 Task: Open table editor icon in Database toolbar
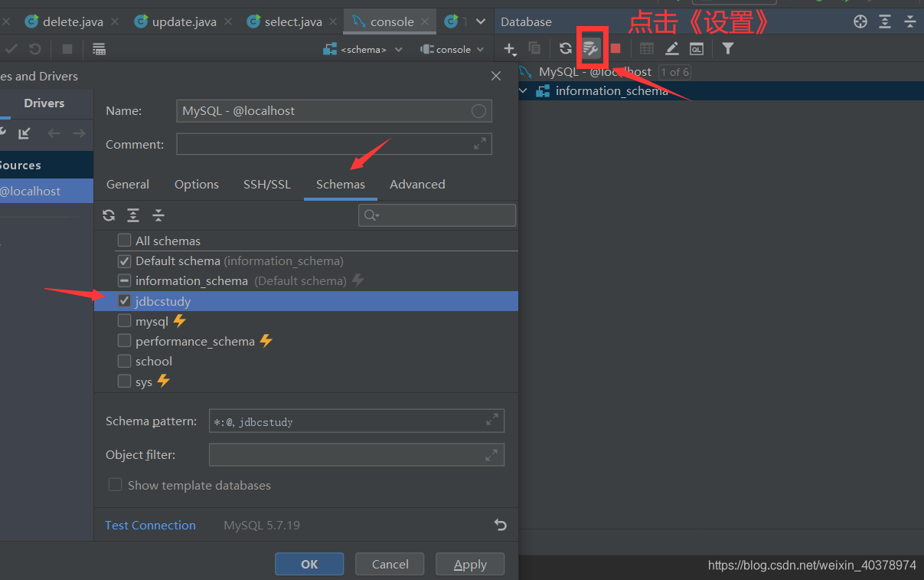[647, 48]
